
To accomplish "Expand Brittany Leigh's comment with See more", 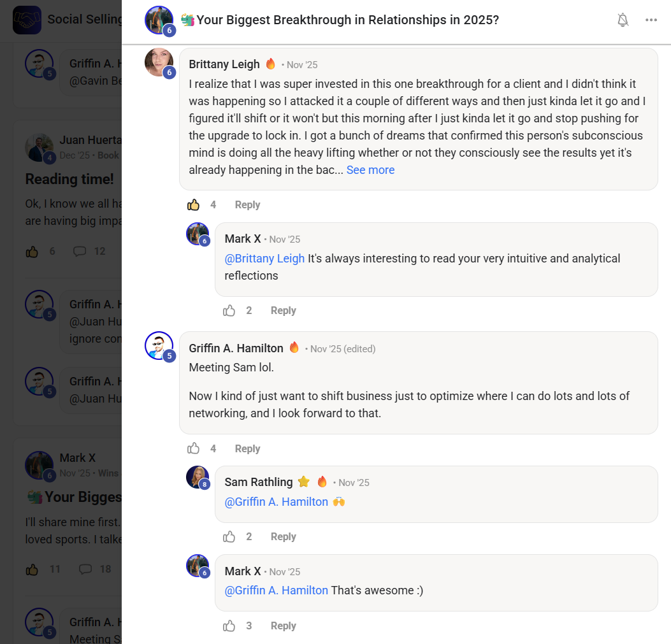I will tap(370, 170).
